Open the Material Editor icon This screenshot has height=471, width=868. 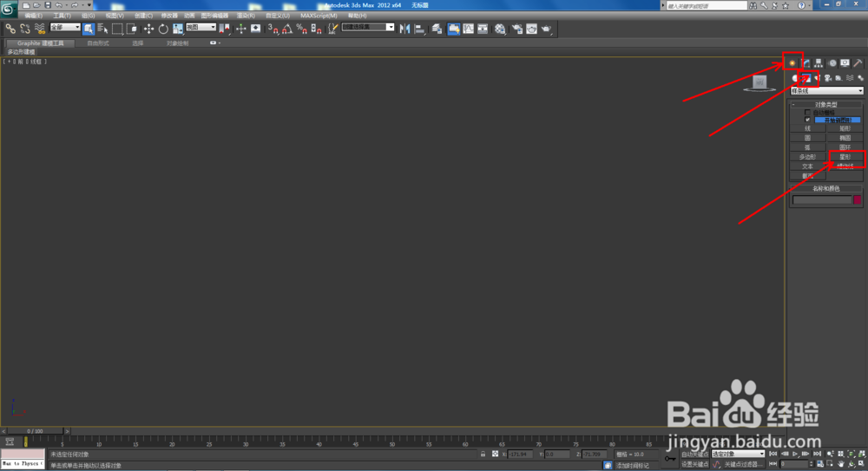point(501,29)
